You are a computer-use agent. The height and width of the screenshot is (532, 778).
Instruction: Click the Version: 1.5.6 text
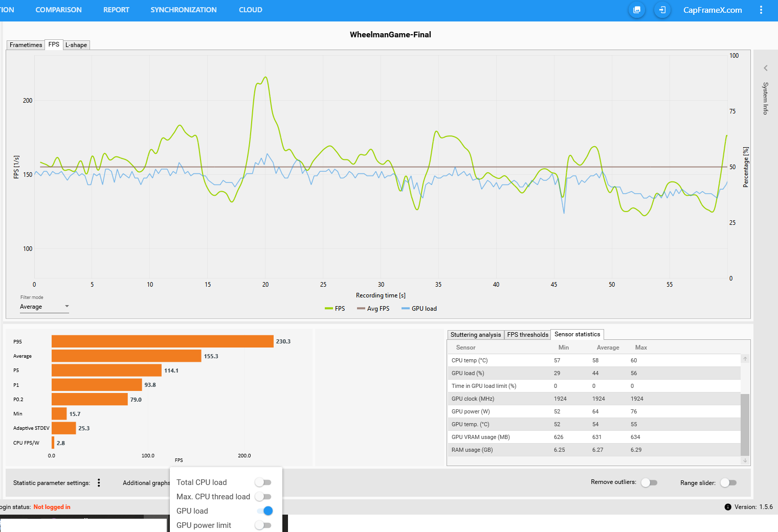coord(753,507)
